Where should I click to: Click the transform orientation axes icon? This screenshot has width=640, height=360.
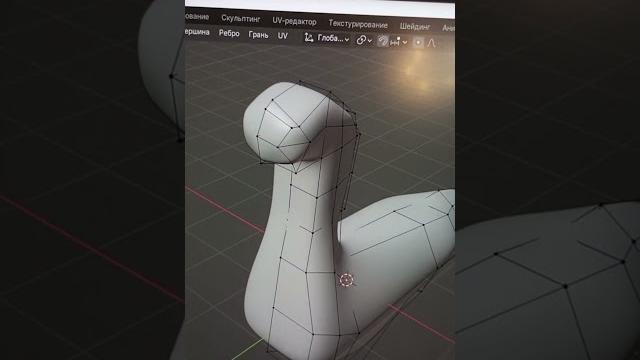[x=309, y=38]
